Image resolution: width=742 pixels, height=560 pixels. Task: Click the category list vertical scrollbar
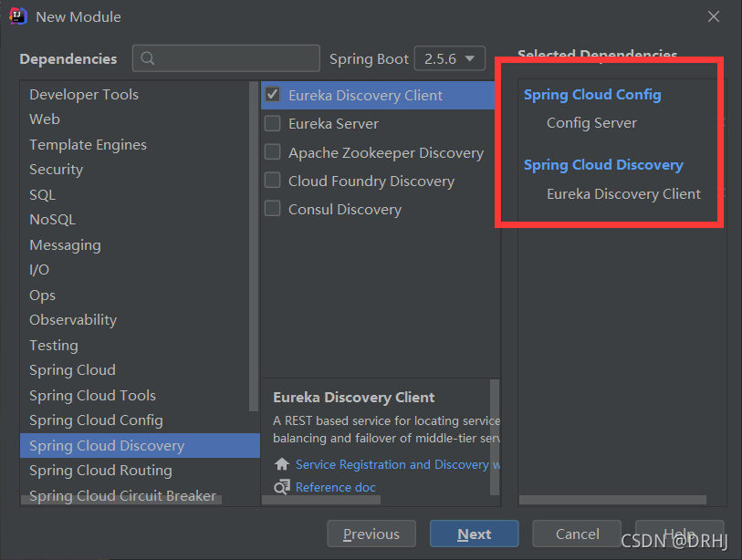point(254,246)
